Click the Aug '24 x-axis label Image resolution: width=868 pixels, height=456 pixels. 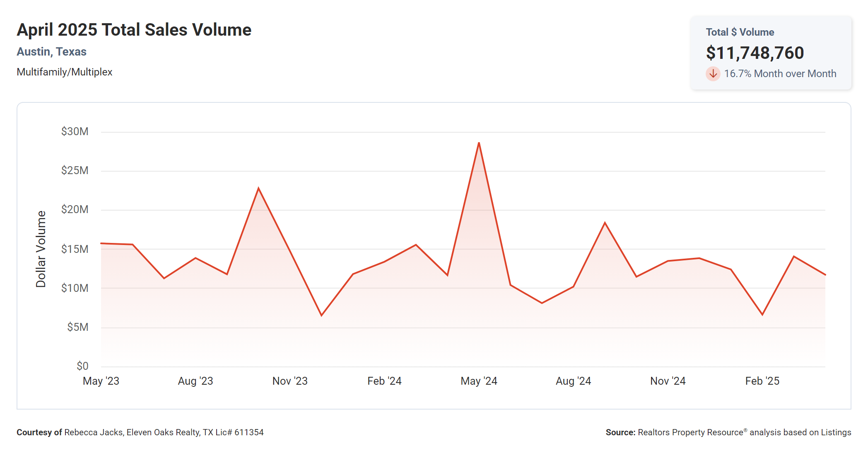(573, 381)
